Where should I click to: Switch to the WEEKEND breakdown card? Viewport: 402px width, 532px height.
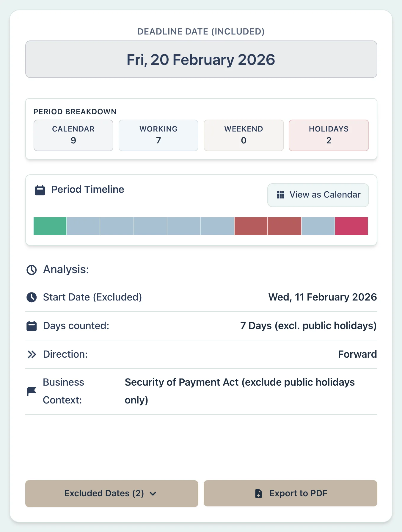(x=244, y=135)
